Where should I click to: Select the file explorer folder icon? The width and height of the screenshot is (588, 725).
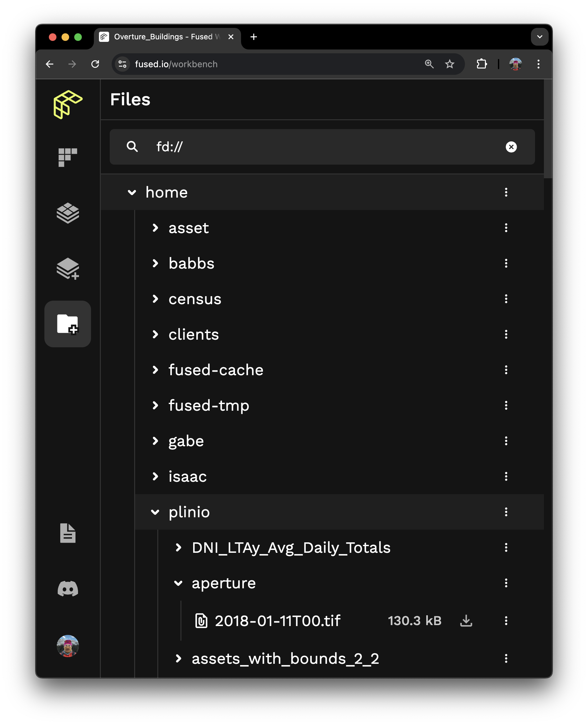[x=68, y=324]
